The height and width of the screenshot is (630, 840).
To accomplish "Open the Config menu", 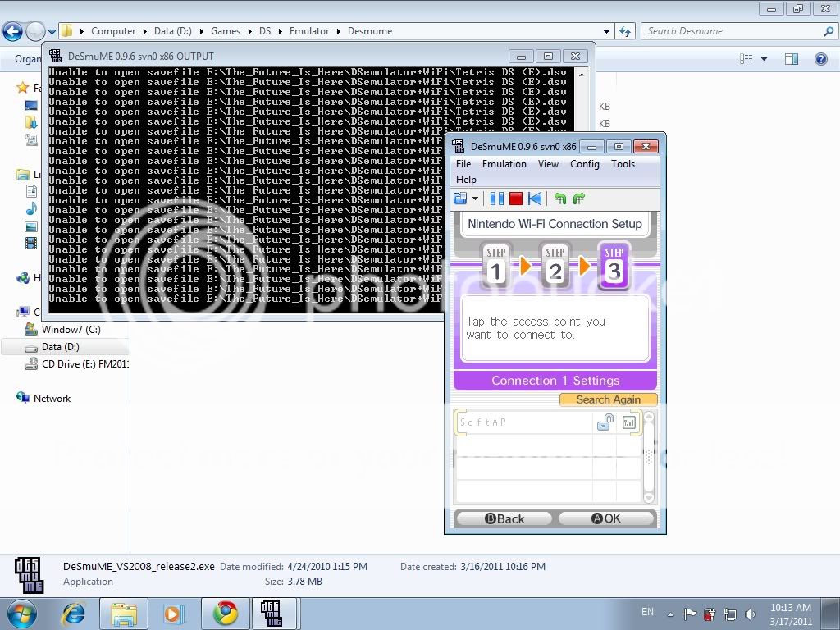I will pyautogui.click(x=584, y=164).
